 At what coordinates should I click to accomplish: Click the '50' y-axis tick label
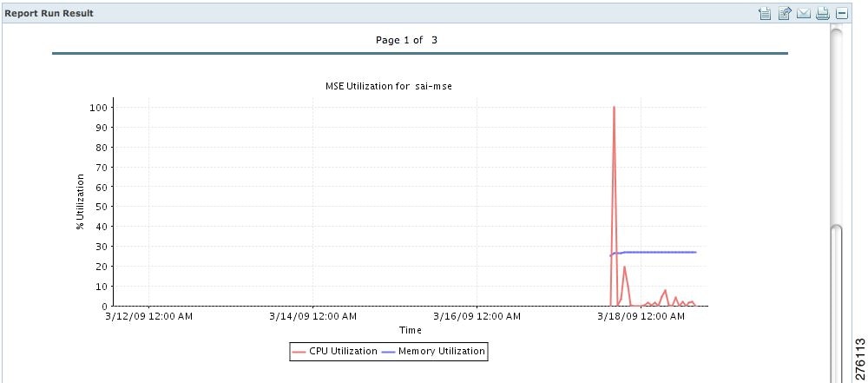click(x=102, y=207)
